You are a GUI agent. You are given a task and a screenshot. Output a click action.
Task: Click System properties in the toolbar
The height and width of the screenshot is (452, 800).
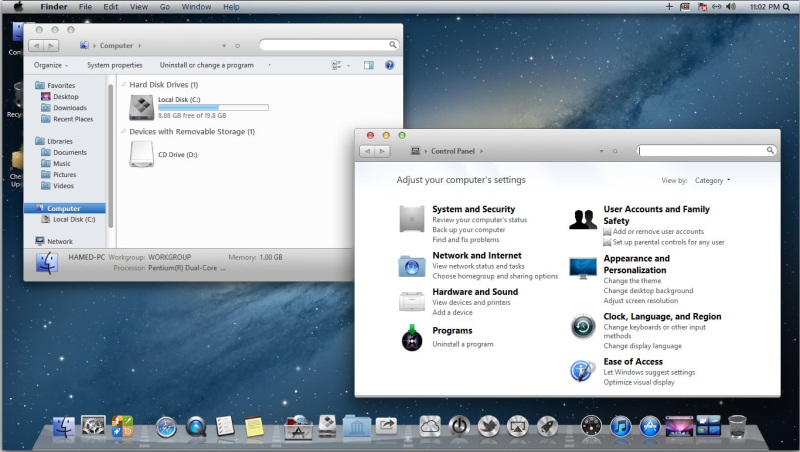pos(114,65)
